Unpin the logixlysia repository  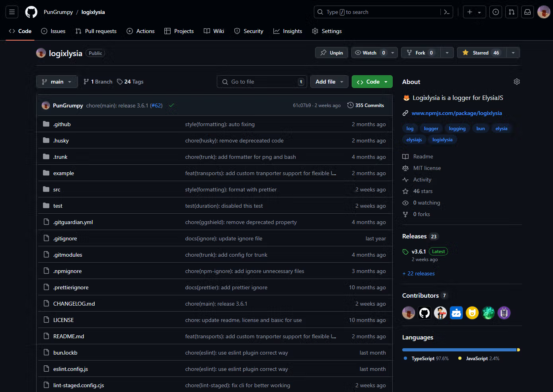point(332,53)
